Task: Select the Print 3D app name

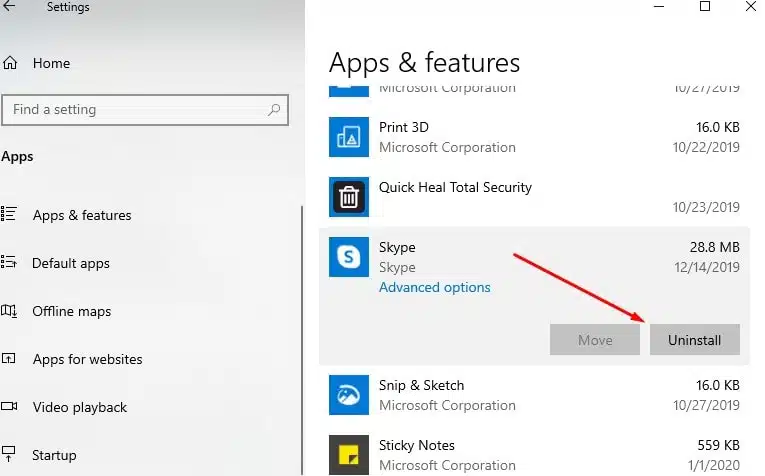Action: pos(403,127)
